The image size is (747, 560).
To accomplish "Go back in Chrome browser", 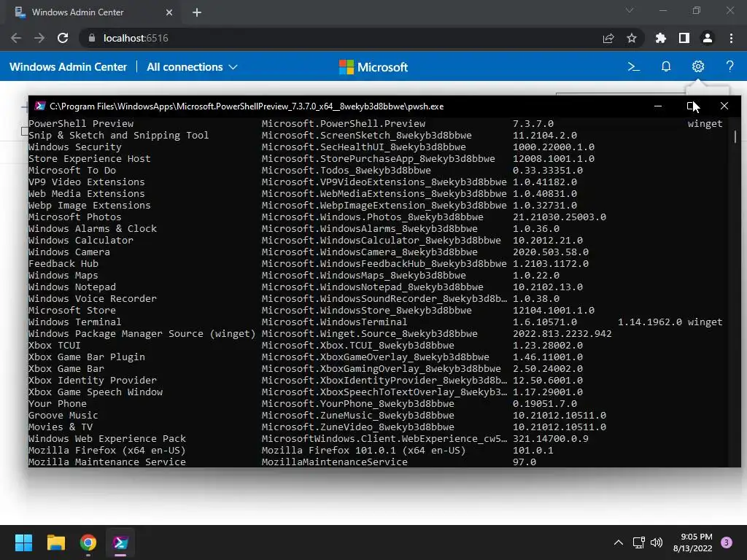I will pyautogui.click(x=16, y=38).
